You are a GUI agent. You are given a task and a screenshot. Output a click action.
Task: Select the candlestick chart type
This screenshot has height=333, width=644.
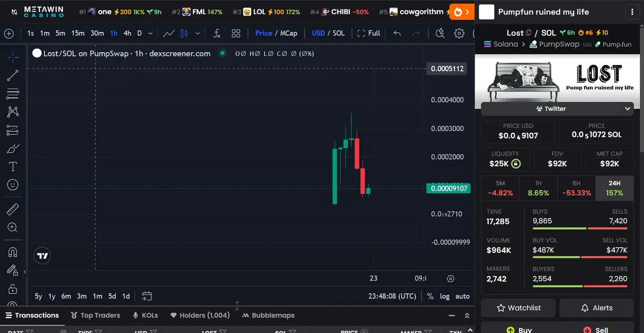(x=184, y=33)
